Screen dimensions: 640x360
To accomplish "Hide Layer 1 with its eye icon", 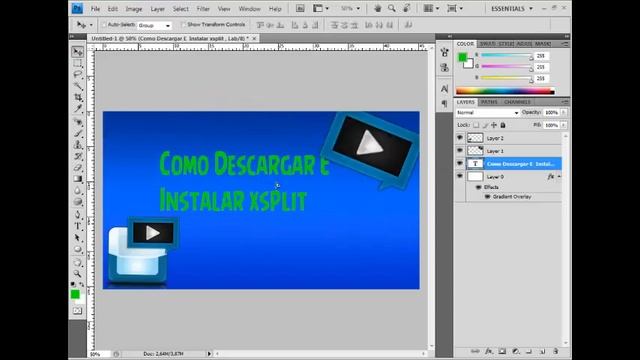I will point(460,151).
